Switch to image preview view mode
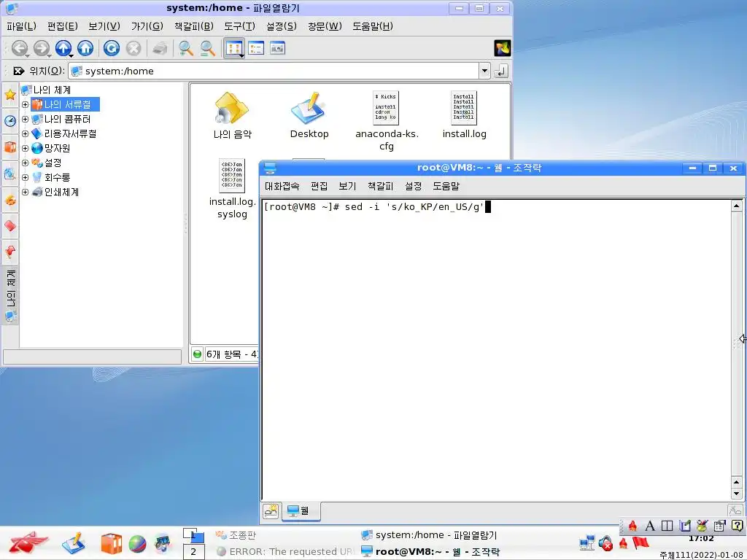Screen dimensions: 747x560 (277, 48)
